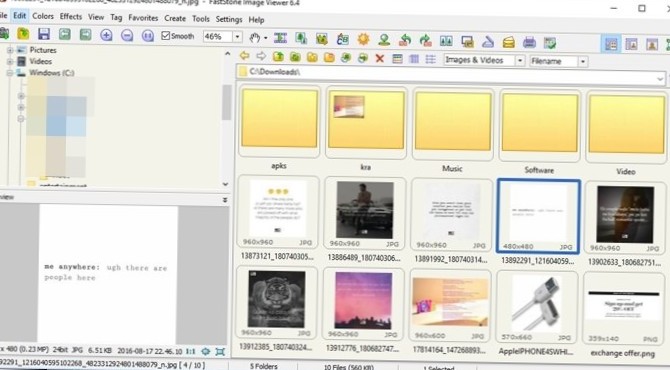The width and height of the screenshot is (670, 370).
Task: Open the Help menu
Action: pyautogui.click(x=256, y=20)
